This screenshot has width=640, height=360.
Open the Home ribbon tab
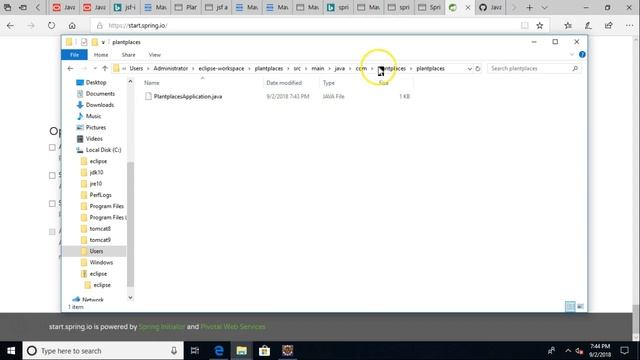coord(101,54)
